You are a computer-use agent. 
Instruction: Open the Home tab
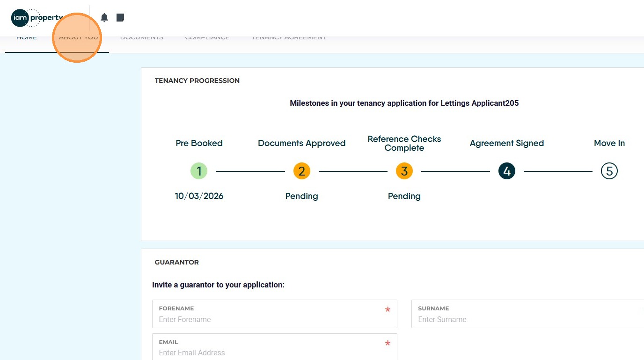click(27, 37)
